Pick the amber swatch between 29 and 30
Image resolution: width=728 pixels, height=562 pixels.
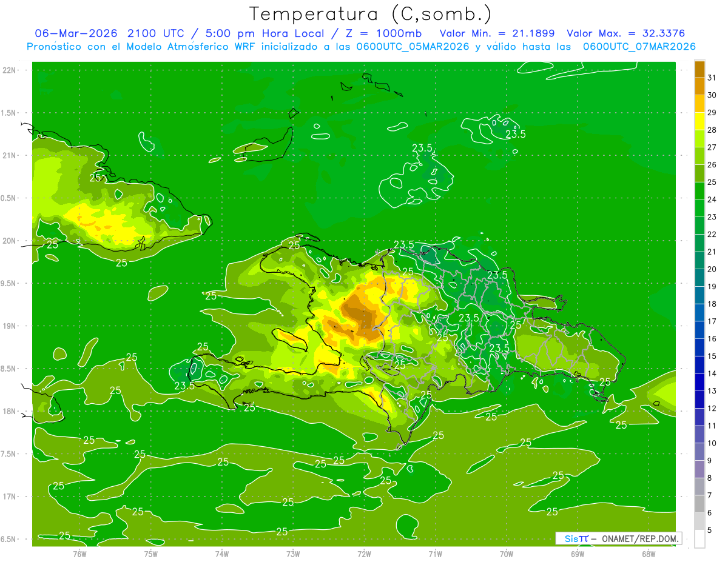click(699, 104)
